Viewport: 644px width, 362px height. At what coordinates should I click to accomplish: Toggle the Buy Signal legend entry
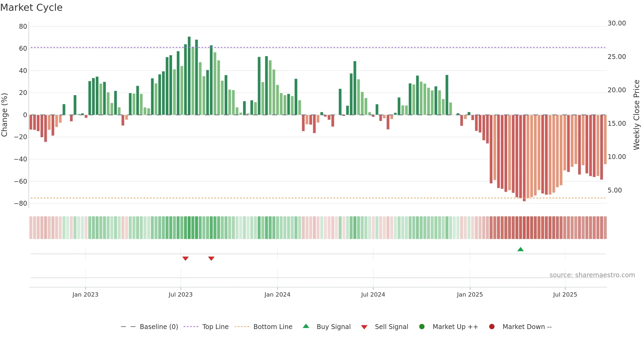327,327
